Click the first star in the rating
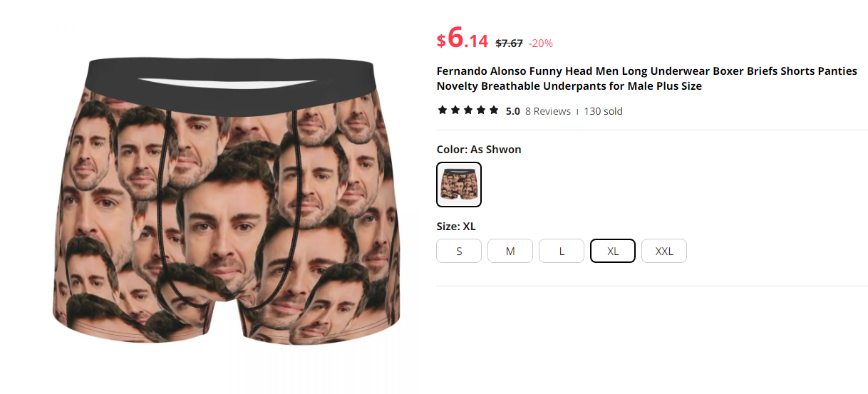This screenshot has height=394, width=868. [x=443, y=110]
